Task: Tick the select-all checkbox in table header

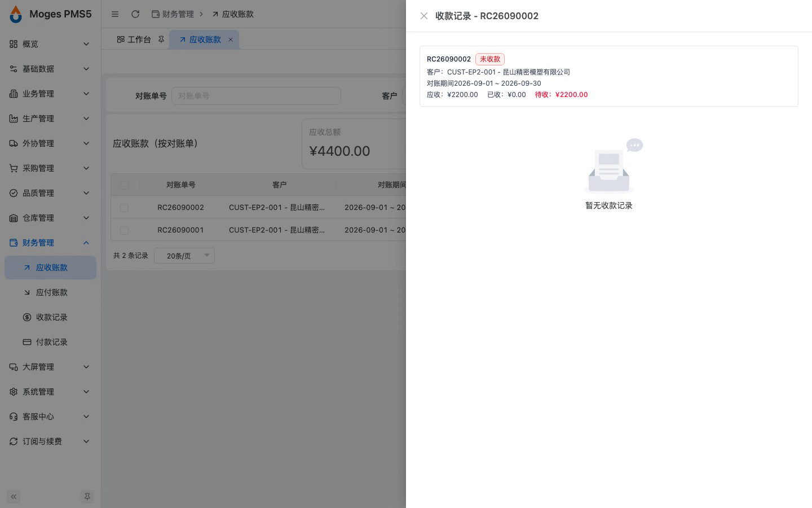Action: coord(125,185)
